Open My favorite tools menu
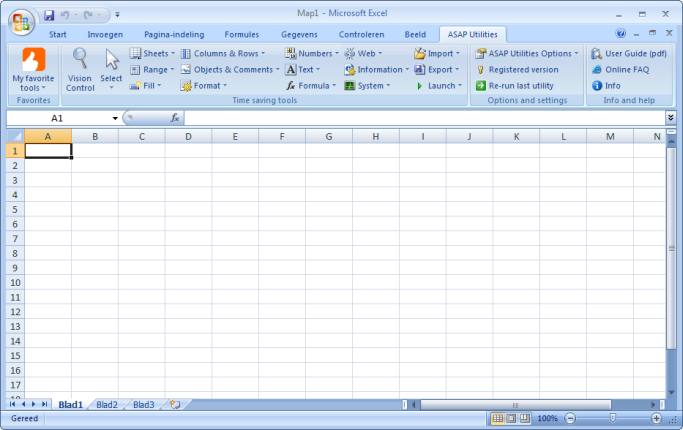 33,70
